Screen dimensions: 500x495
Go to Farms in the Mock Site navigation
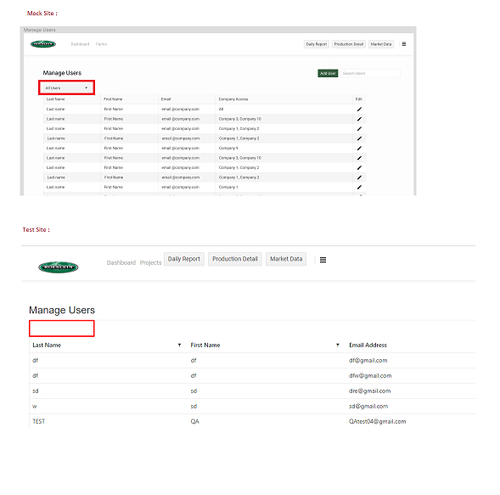[101, 44]
